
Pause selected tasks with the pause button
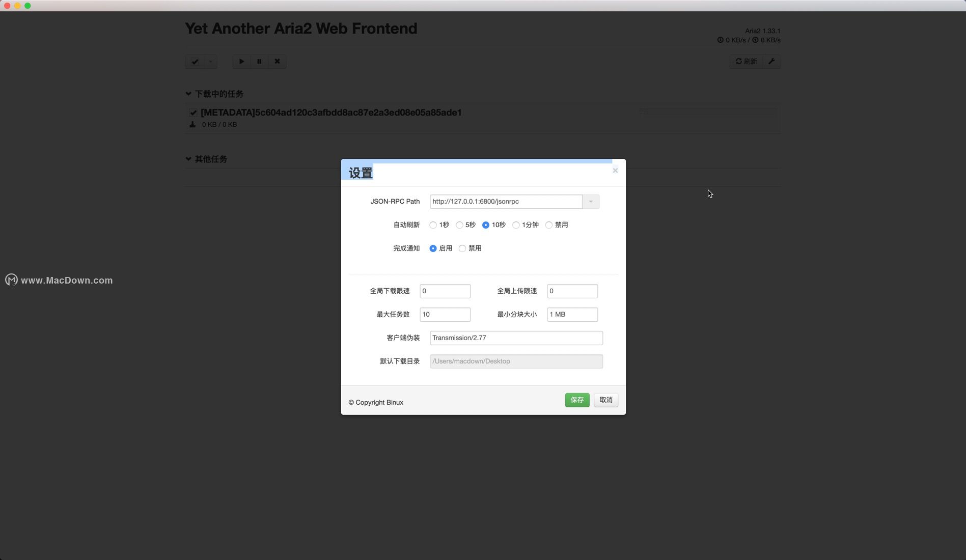point(259,62)
